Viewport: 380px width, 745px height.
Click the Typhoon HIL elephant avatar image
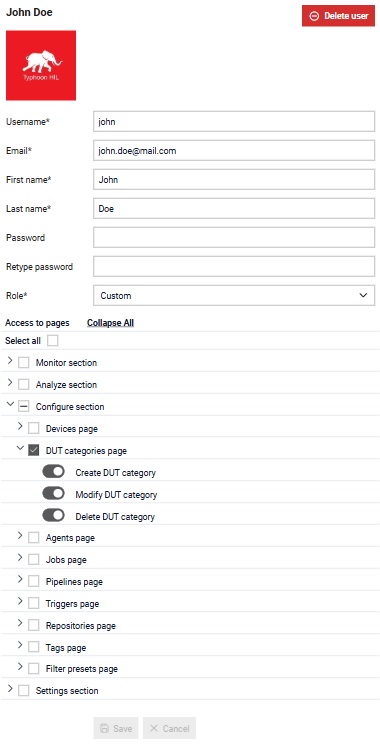41,66
